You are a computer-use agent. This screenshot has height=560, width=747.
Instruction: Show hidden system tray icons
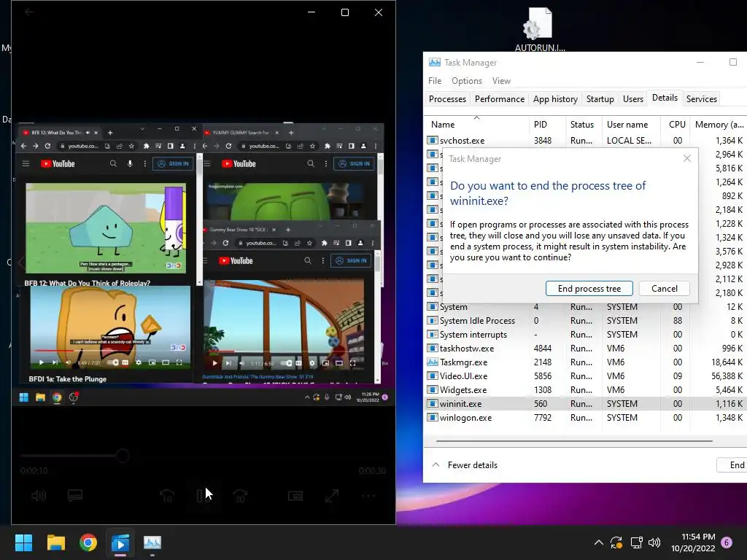pyautogui.click(x=598, y=542)
